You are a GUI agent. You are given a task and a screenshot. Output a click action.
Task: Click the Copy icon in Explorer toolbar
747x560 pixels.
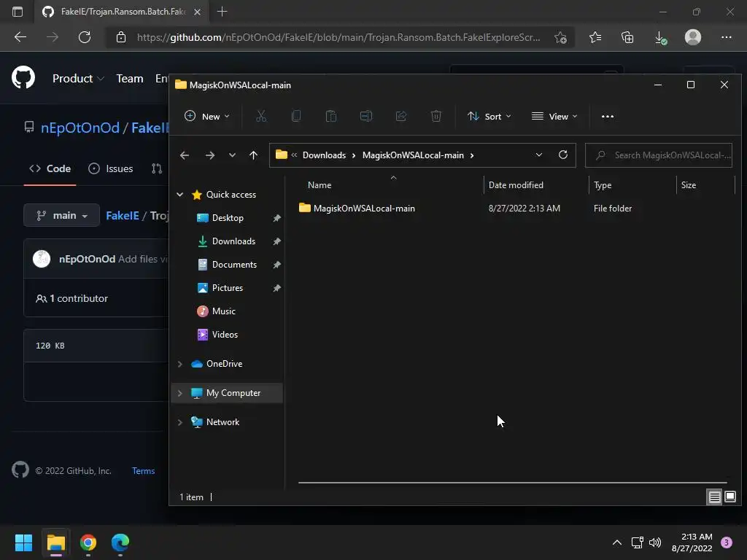(x=296, y=116)
